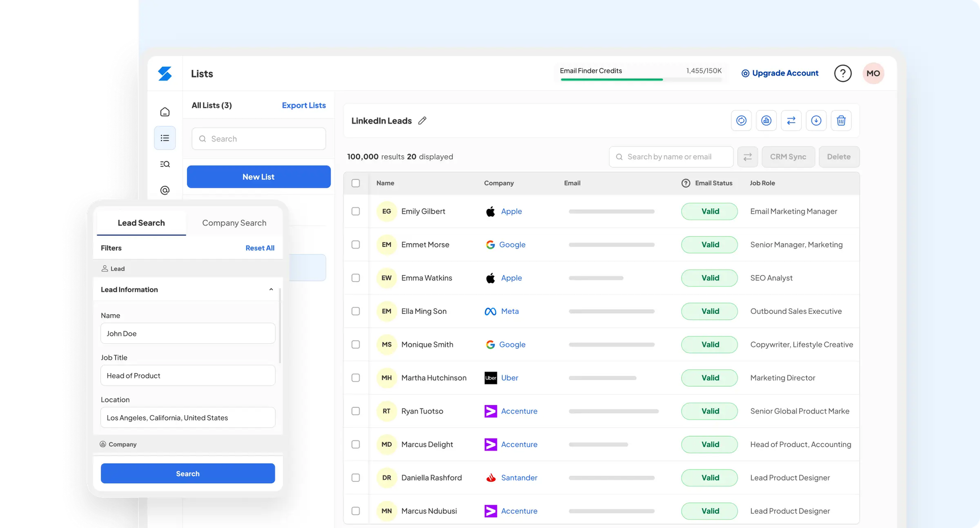Click the Valid status badge for Marcus Ndubusi
The height and width of the screenshot is (528, 980).
(710, 511)
